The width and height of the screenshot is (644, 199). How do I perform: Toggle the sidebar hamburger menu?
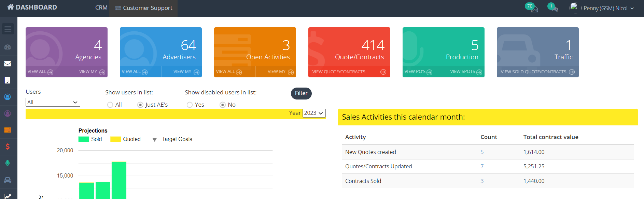click(8, 29)
